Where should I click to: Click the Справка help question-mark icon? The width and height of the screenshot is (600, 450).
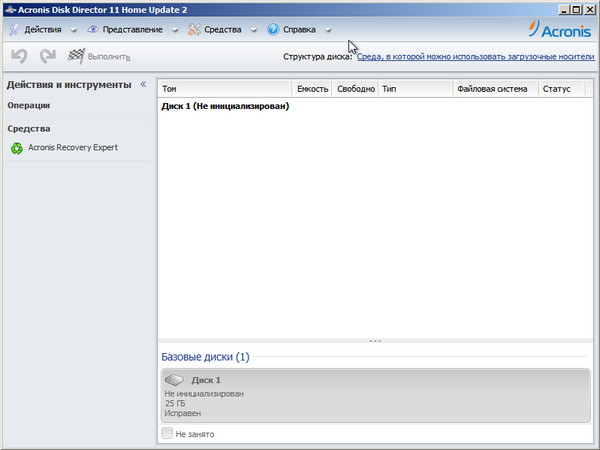pos(272,30)
